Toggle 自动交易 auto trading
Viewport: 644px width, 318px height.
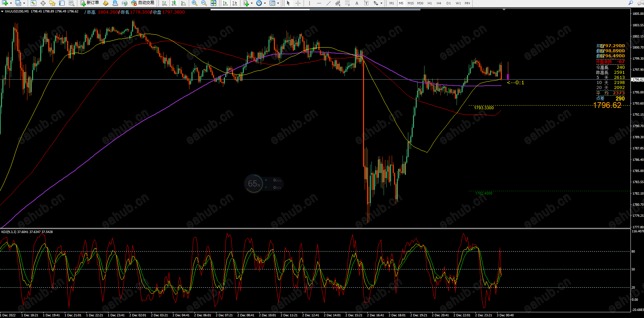coord(143,3)
